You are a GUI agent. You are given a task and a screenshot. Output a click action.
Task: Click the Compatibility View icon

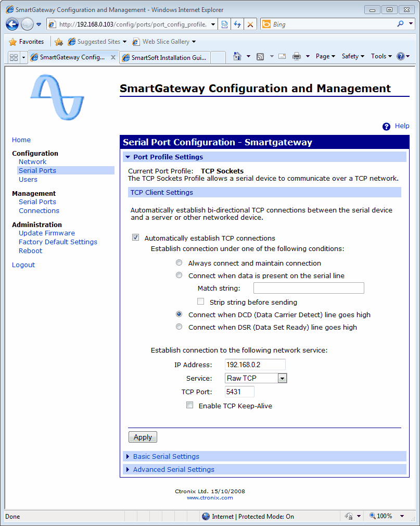pos(225,24)
